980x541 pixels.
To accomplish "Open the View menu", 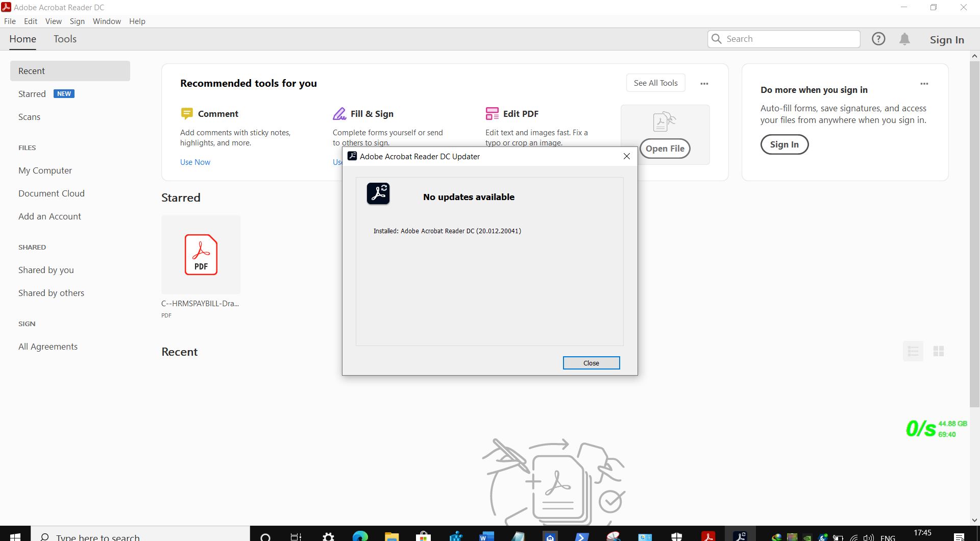I will tap(53, 21).
